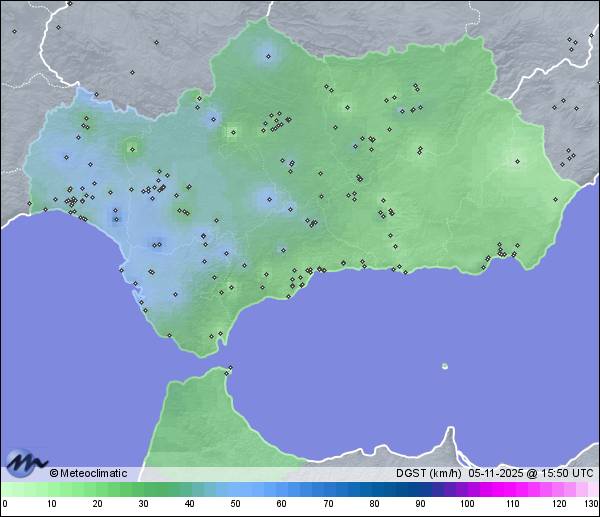
Task: Click the 130 km/h end of color scale
Action: coord(592,503)
